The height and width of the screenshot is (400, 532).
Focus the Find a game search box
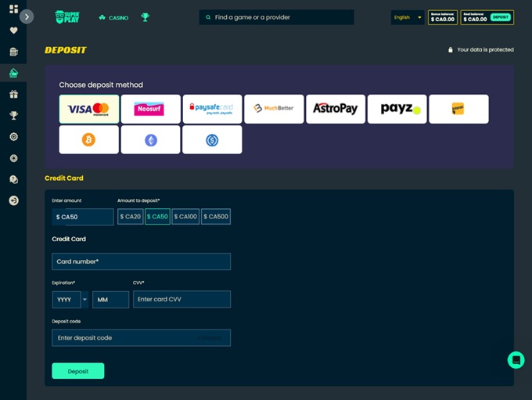[265, 17]
